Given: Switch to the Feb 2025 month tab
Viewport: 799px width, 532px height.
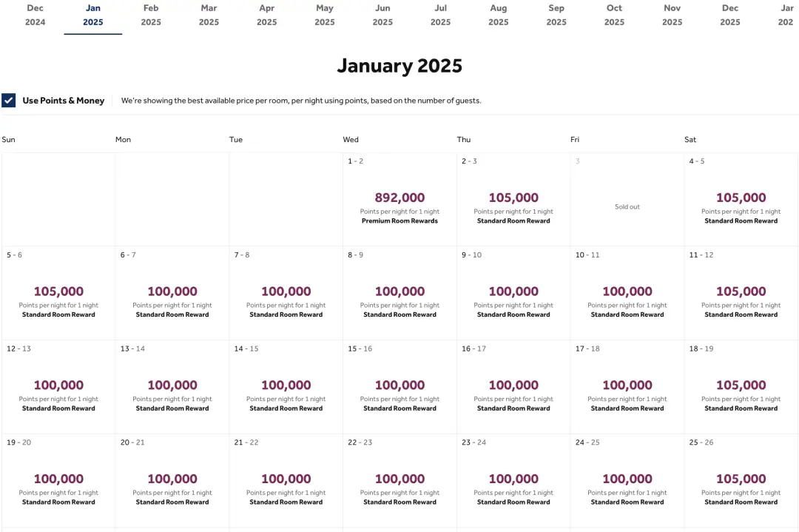Looking at the screenshot, I should 151,15.
